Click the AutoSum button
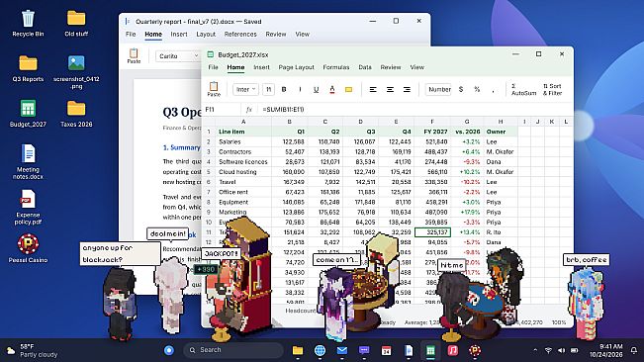This screenshot has height=362, width=644. coord(523,89)
